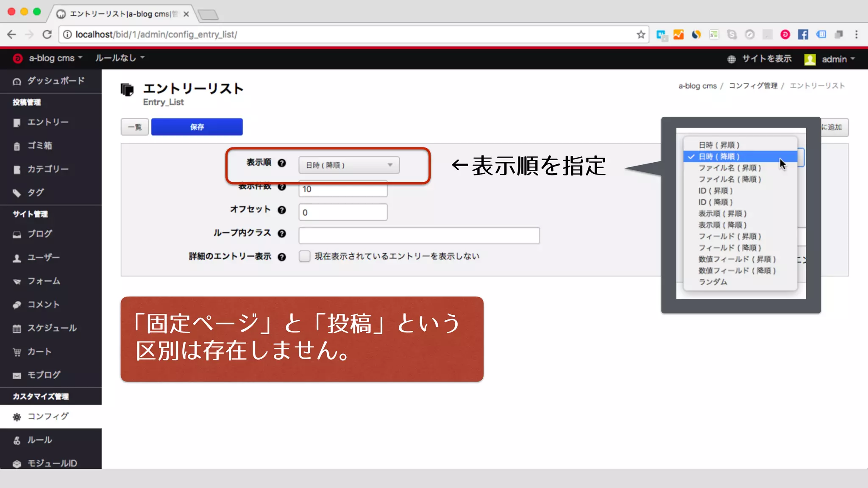Click the Facebook extension icon
The height and width of the screenshot is (488, 868).
pos(803,34)
